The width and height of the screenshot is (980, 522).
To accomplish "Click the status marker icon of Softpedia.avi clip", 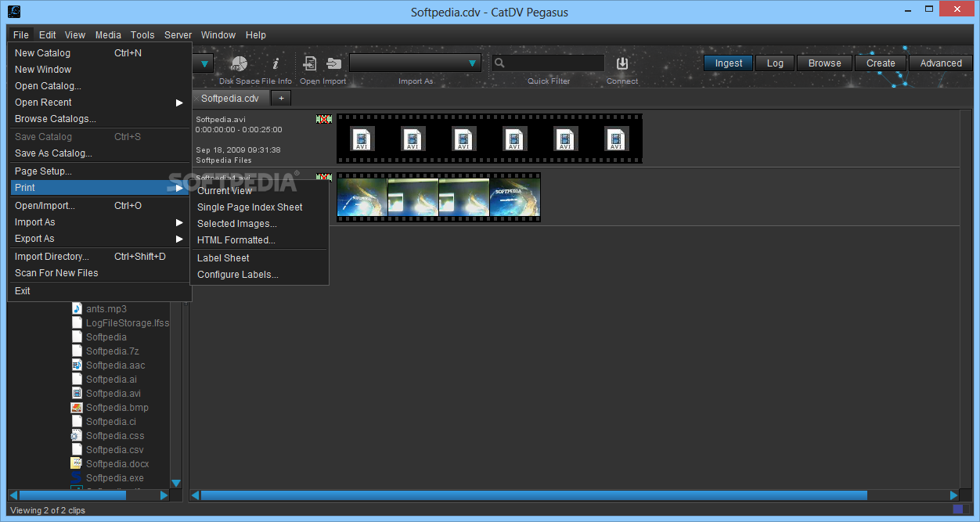I will click(324, 119).
